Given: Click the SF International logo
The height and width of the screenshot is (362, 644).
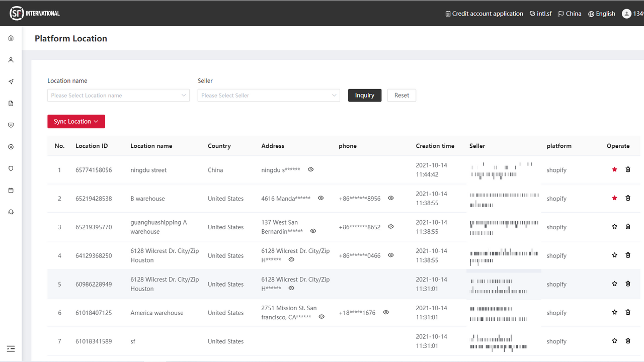Looking at the screenshot, I should pos(35,13).
